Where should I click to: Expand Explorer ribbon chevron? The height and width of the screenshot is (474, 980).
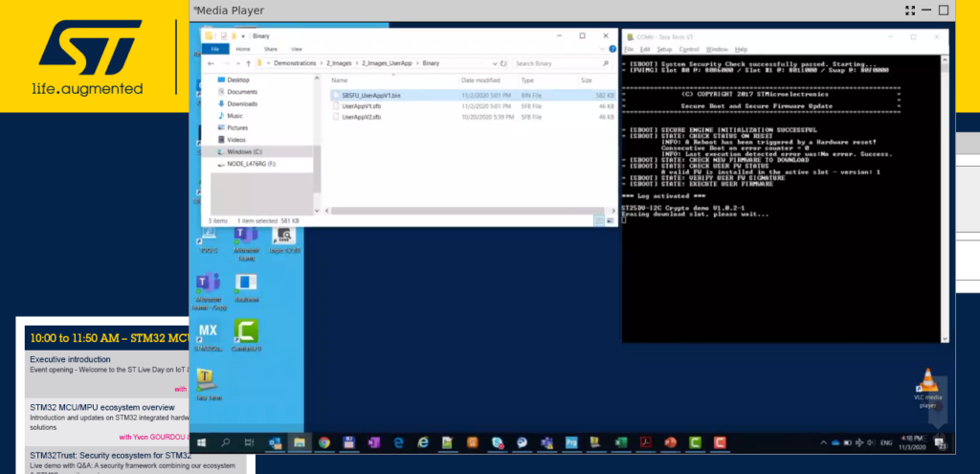pyautogui.click(x=604, y=49)
